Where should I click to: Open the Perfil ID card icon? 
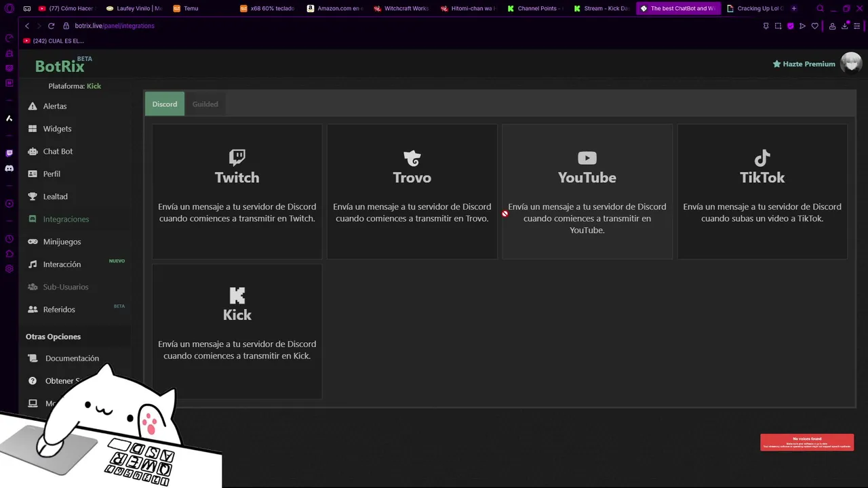pos(33,174)
